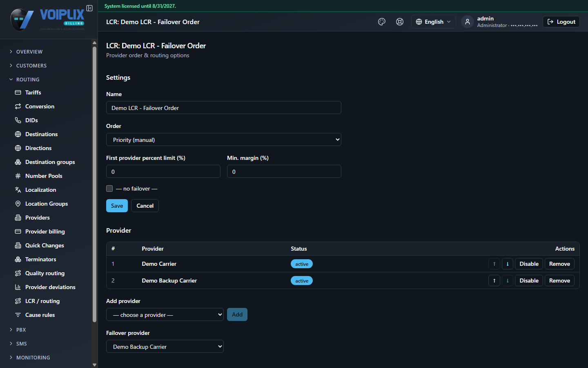Viewport: 588px width, 368px height.
Task: Open the theme palette icon
Action: 382,22
